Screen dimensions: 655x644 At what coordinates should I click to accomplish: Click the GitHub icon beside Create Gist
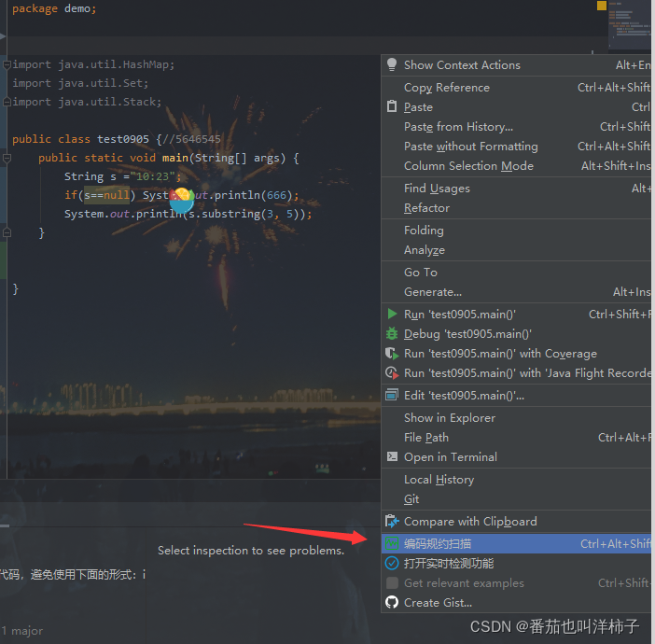coord(392,602)
